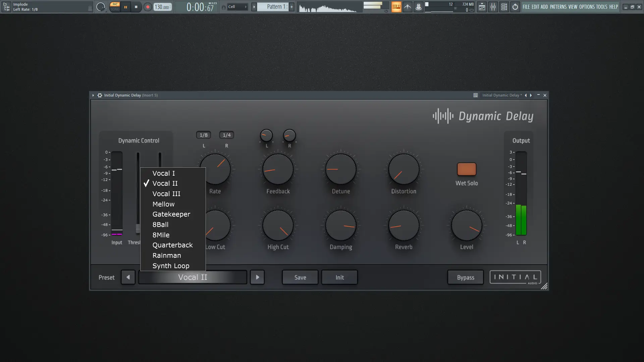Click the red record button
The width and height of the screenshot is (644, 362).
click(148, 7)
